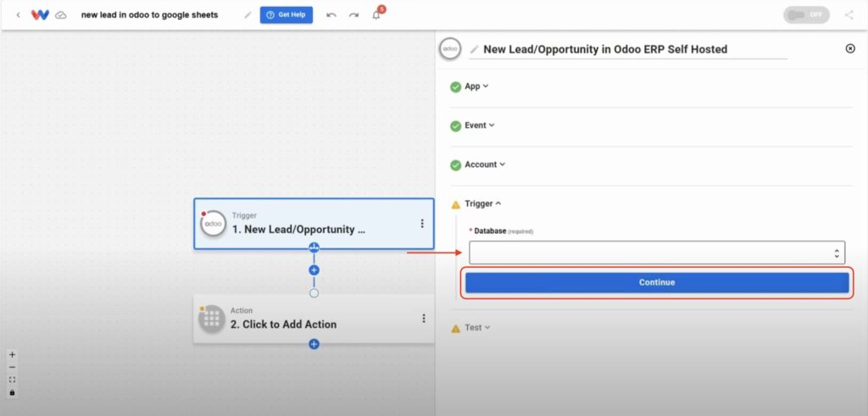Close the step configuration panel

coord(850,48)
